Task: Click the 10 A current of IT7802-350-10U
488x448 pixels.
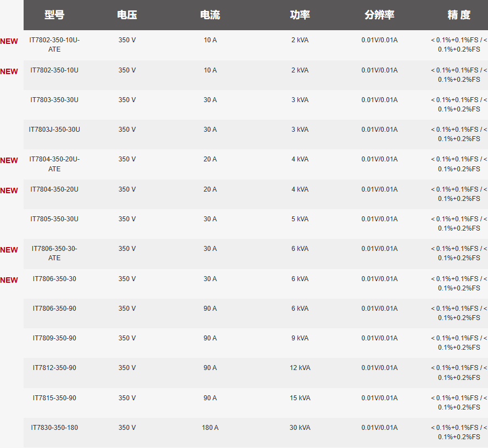Action: pyautogui.click(x=210, y=70)
